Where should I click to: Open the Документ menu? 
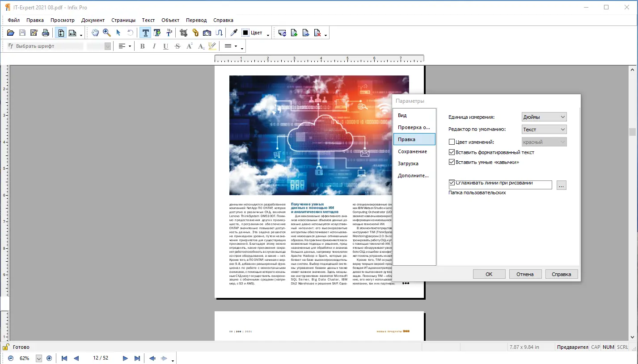pyautogui.click(x=93, y=20)
